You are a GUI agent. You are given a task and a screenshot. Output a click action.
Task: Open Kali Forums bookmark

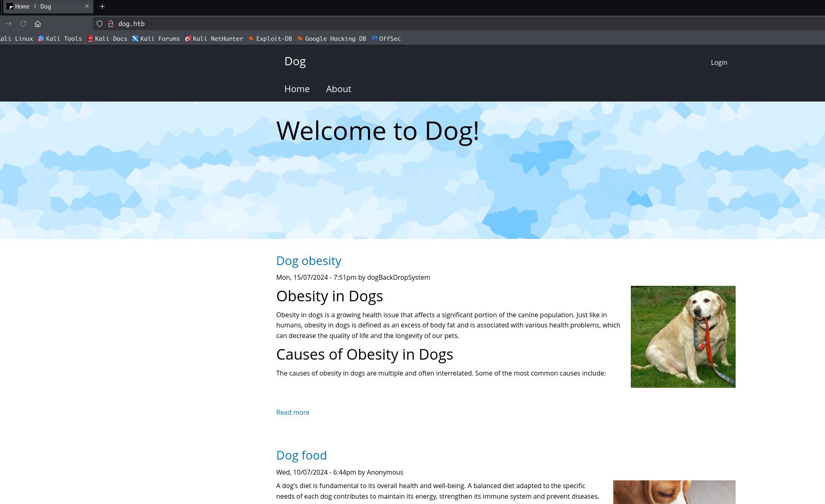[156, 39]
